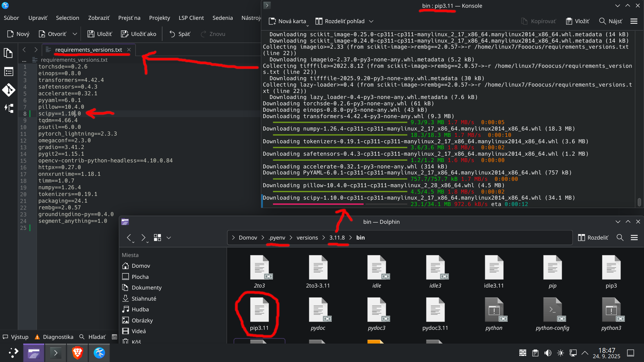Toggle the Diagnostika panel in Kate

click(x=54, y=337)
